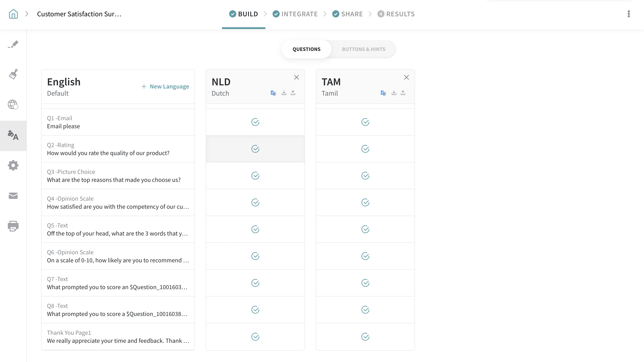This screenshot has height=362, width=644.
Task: Remove the TAM Tamil language column
Action: (x=406, y=78)
